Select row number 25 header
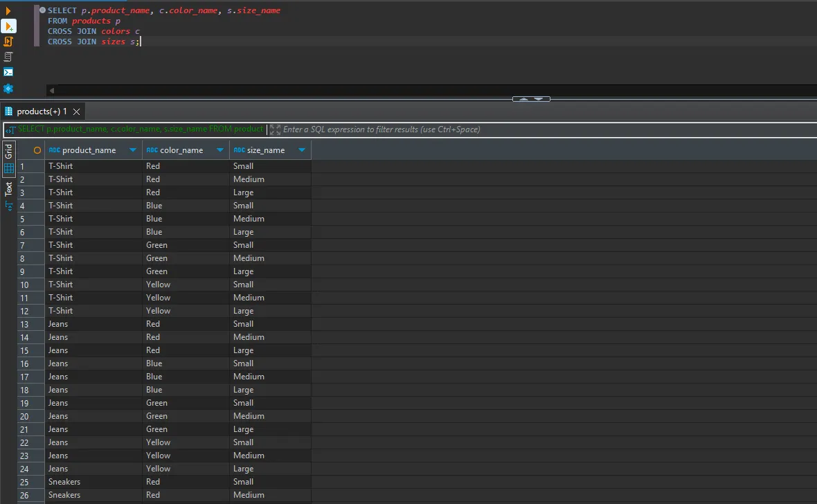817x504 pixels. (x=30, y=482)
